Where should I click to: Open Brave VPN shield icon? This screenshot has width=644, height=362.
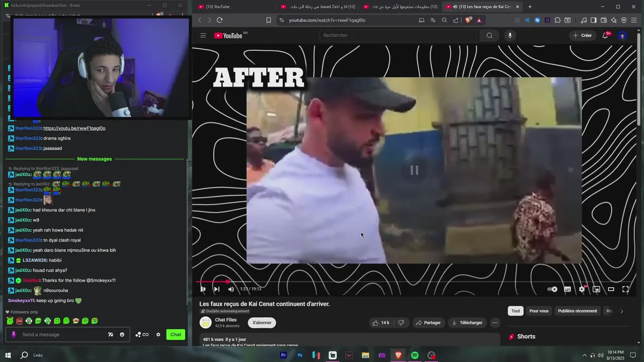[624, 20]
